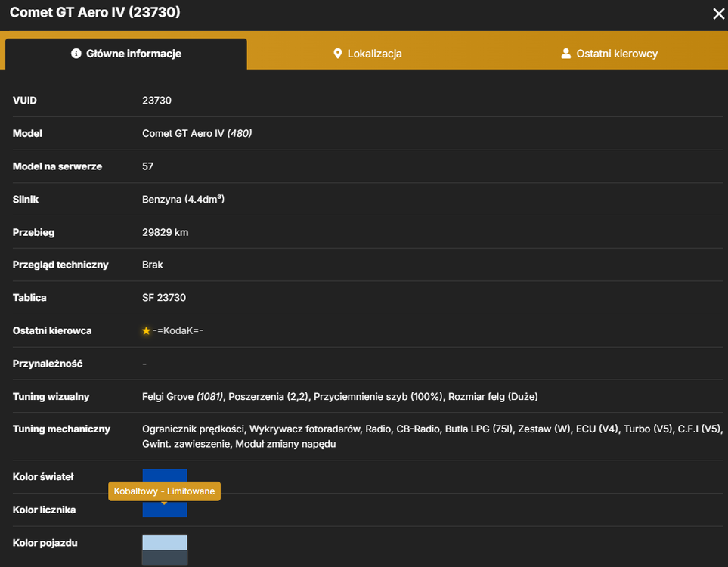The width and height of the screenshot is (728, 567).
Task: Click the light blue Kolor pojazdu swatch
Action: 165,542
